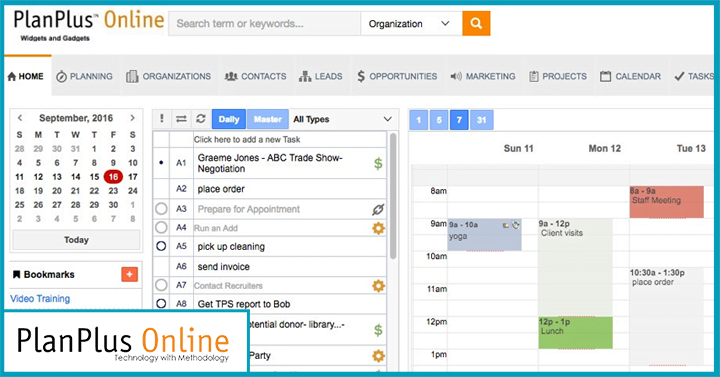Switch to the CONTACTS tab
720x377 pixels.
tap(256, 76)
